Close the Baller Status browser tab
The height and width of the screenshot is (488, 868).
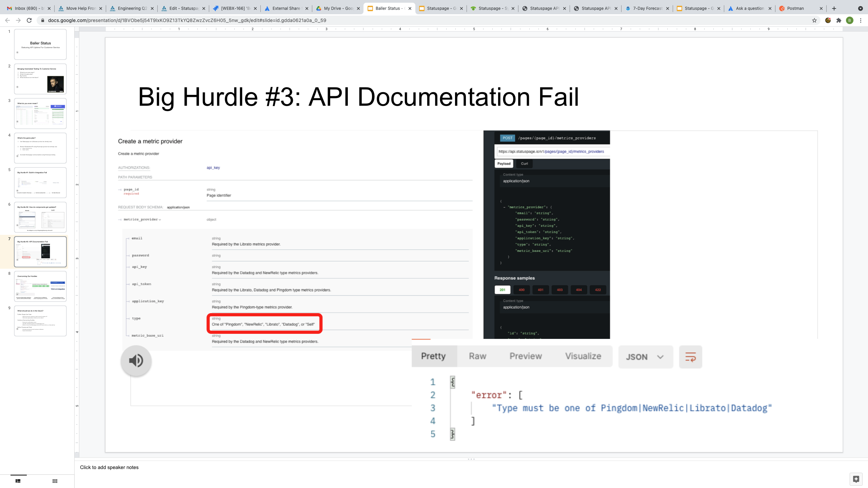pos(410,8)
